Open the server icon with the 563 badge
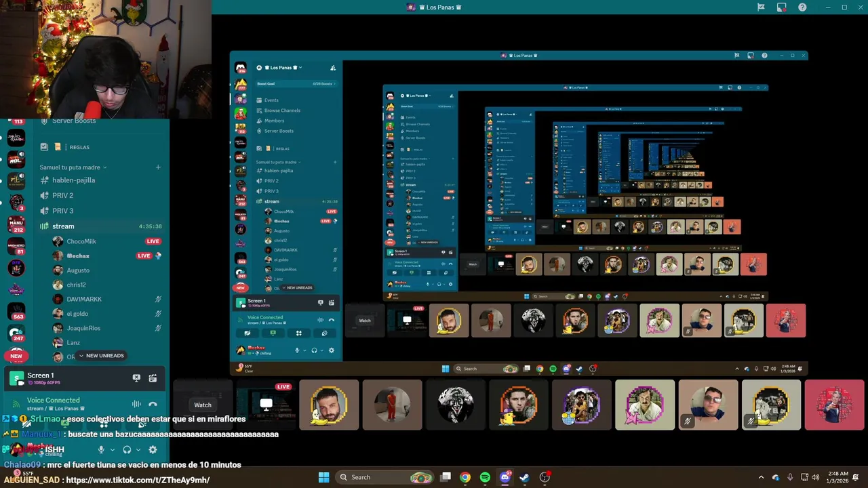 [x=16, y=311]
